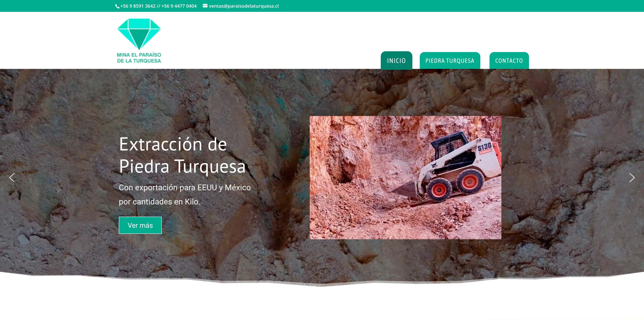Click the Ver más button
Viewport: 644px width, 320px height.
(x=140, y=225)
